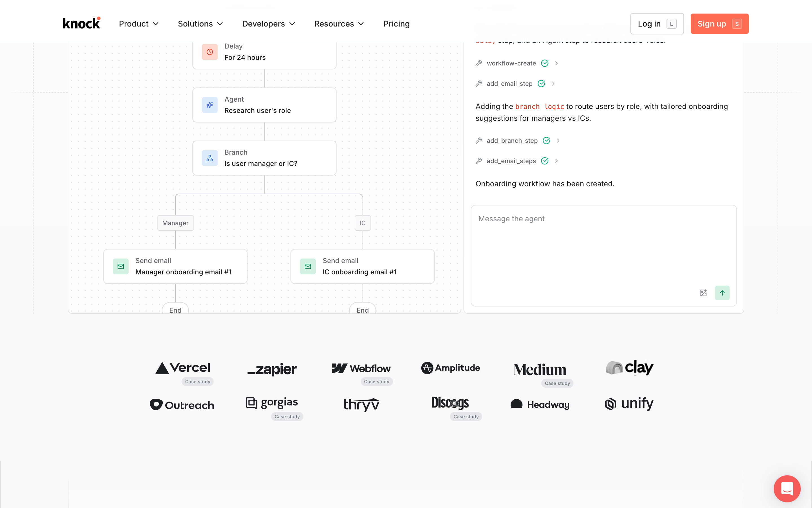Click the green check beside add_email_step
Screen dimensions: 812x508
[x=541, y=84]
